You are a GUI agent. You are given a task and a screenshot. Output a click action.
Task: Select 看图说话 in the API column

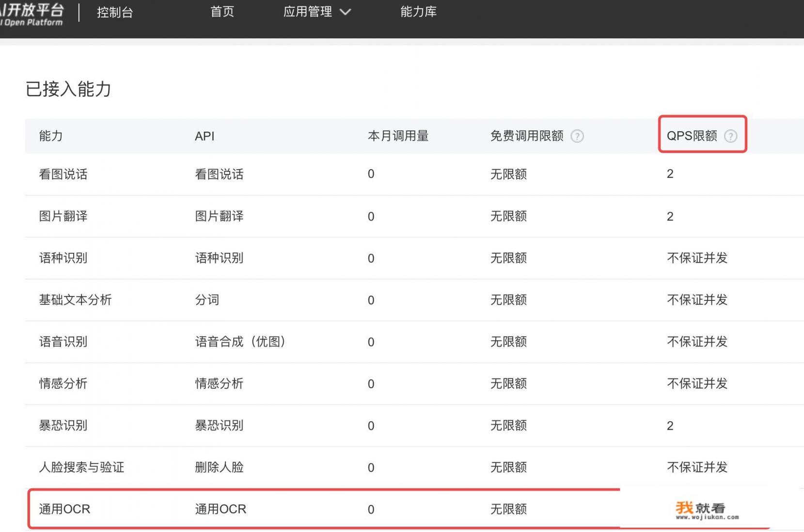point(219,174)
